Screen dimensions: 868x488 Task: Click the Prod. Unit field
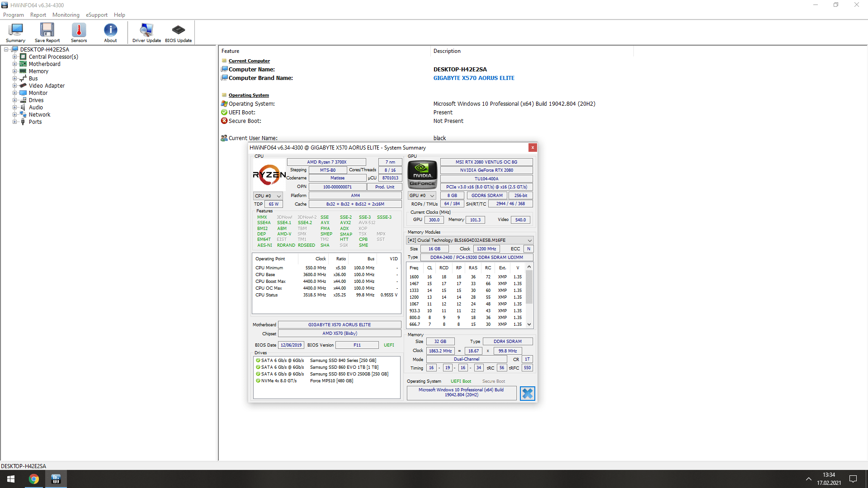coord(385,187)
